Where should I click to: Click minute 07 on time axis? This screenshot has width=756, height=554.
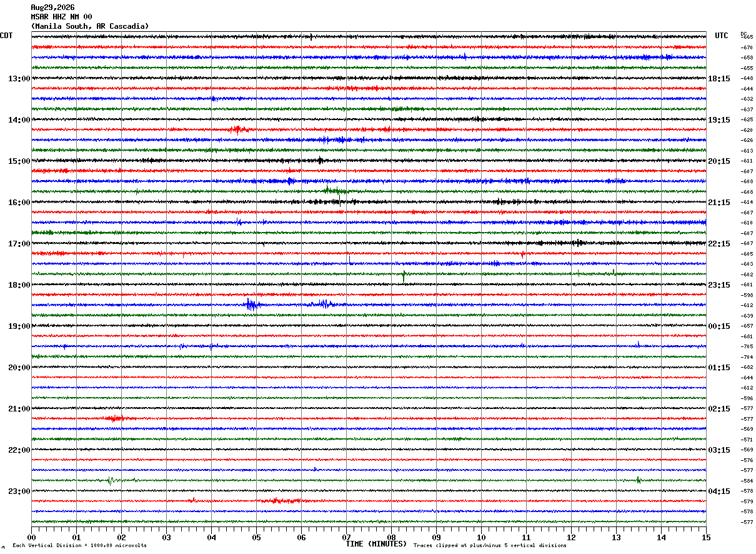[346, 538]
